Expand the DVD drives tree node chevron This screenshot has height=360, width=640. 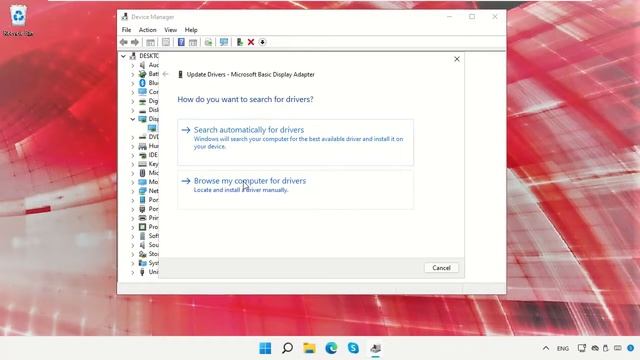tap(133, 137)
